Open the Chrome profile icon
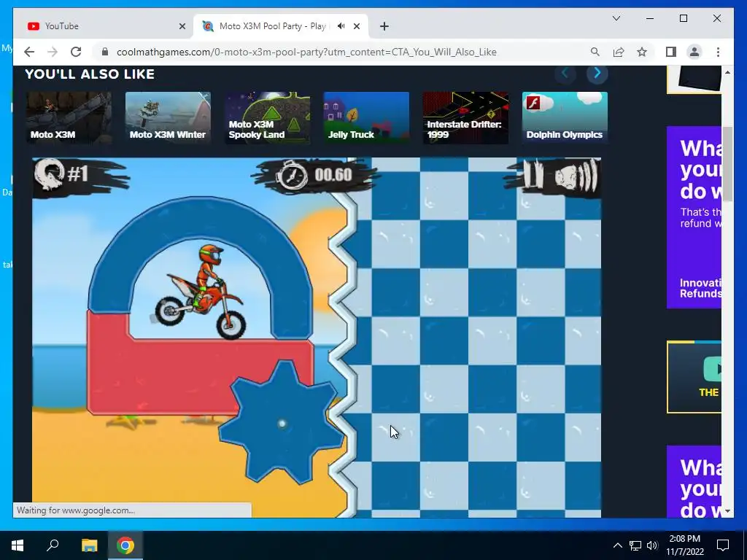Image resolution: width=747 pixels, height=560 pixels. (x=694, y=52)
